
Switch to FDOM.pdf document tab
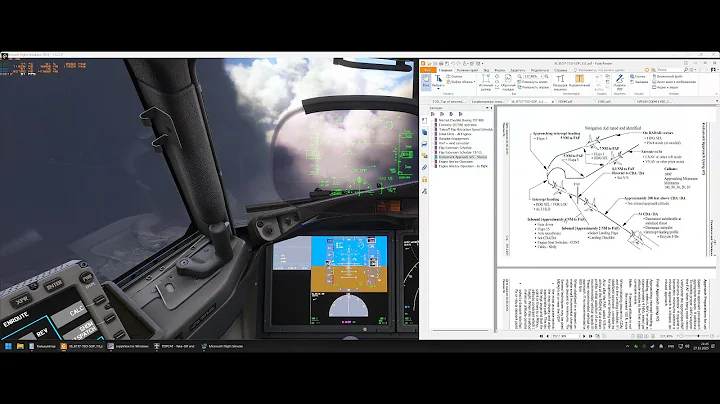click(565, 101)
